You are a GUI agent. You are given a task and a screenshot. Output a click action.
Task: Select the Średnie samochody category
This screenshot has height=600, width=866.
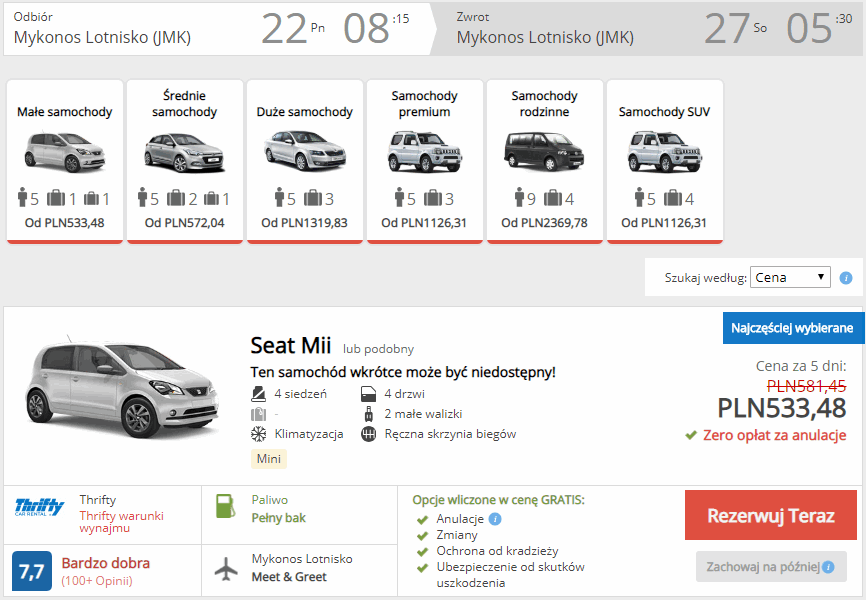tap(185, 160)
